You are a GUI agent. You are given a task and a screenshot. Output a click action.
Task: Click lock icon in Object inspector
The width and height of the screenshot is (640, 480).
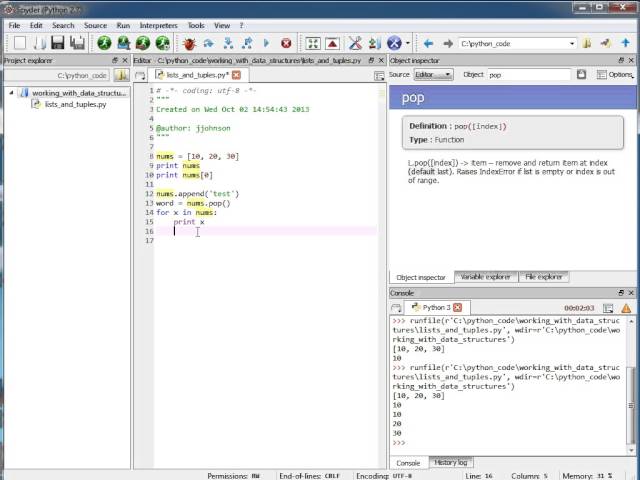point(582,74)
